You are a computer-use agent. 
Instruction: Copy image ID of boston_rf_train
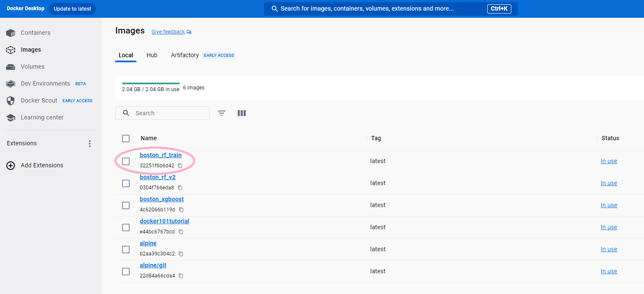180,166
